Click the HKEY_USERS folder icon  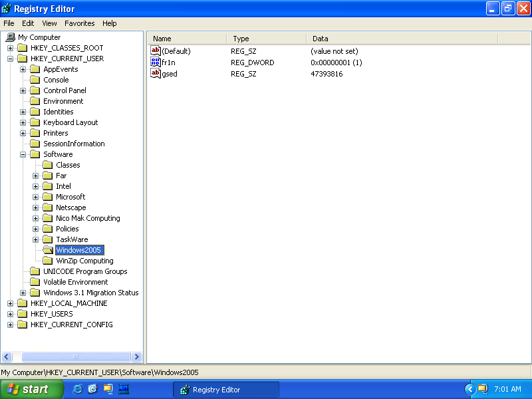pyautogui.click(x=23, y=314)
